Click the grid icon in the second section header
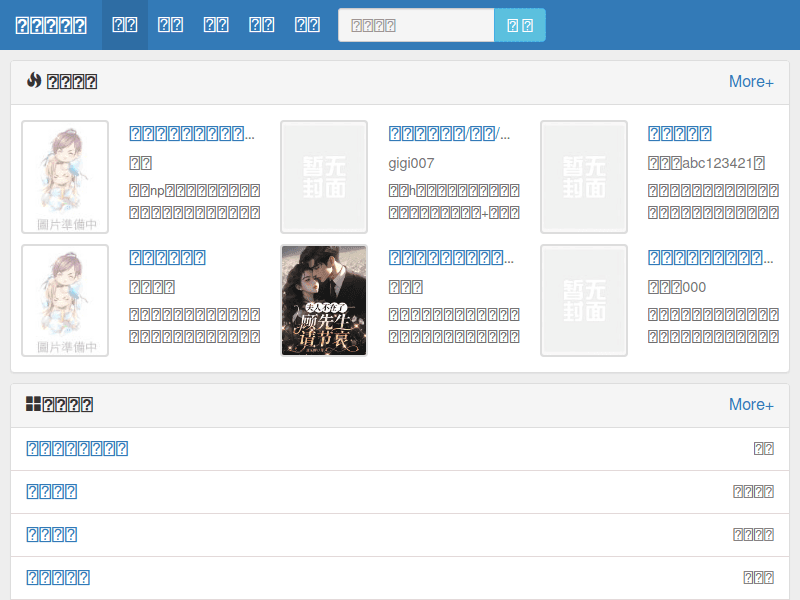The width and height of the screenshot is (800, 600). [33, 404]
